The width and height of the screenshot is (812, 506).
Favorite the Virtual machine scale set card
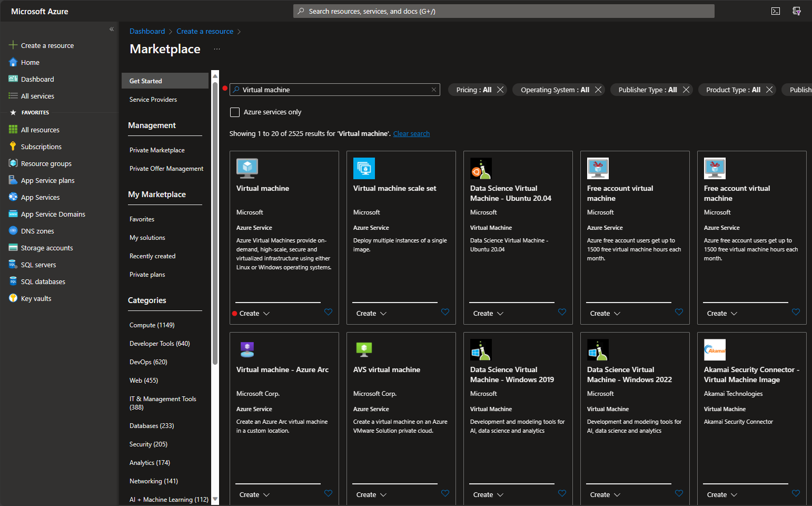(445, 312)
